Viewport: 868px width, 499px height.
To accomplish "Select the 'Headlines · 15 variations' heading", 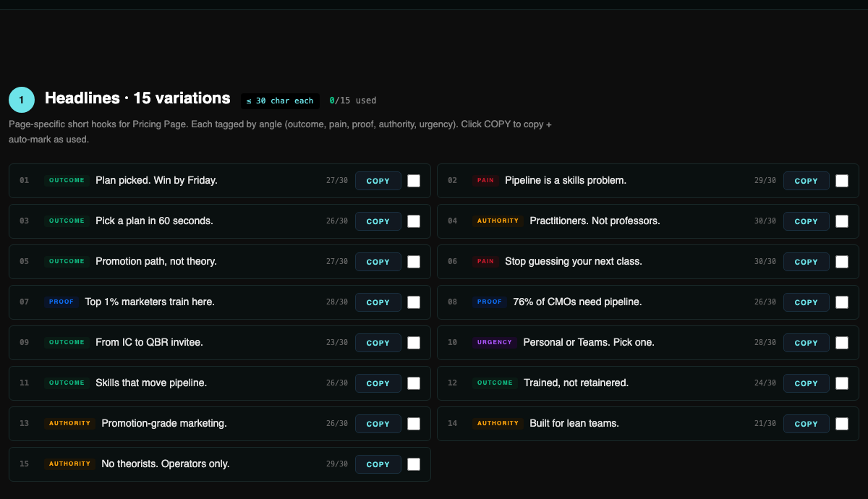I will pyautogui.click(x=137, y=98).
